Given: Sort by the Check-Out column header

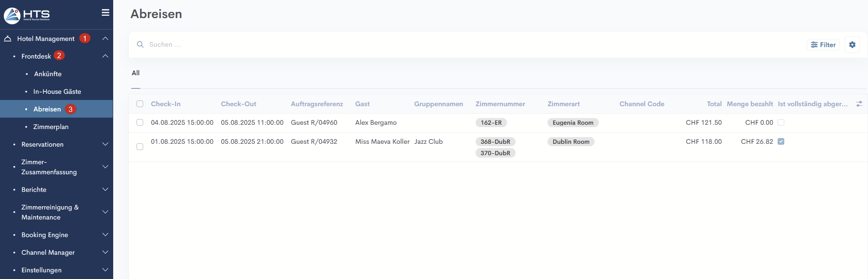Looking at the screenshot, I should [x=238, y=104].
